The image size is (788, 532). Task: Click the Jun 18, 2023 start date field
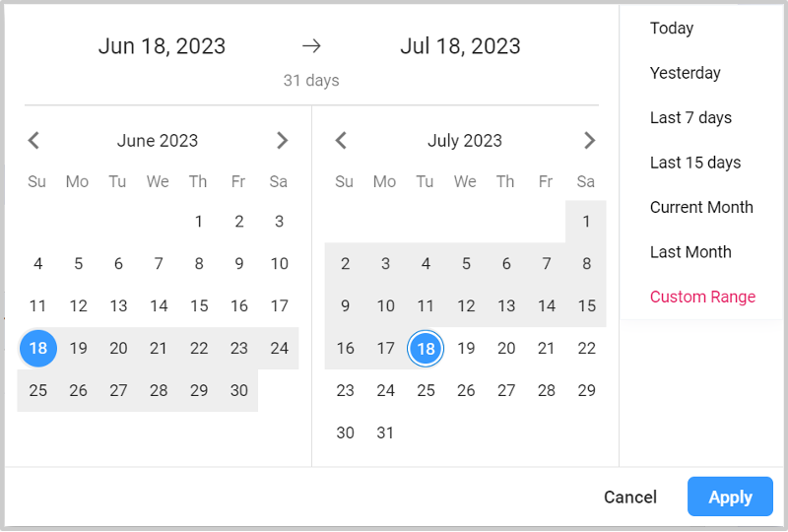[x=163, y=46]
